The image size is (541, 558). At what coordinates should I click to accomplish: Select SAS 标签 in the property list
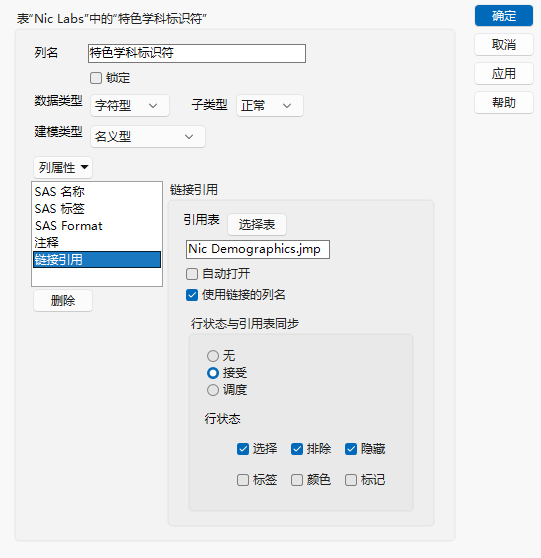click(x=97, y=209)
